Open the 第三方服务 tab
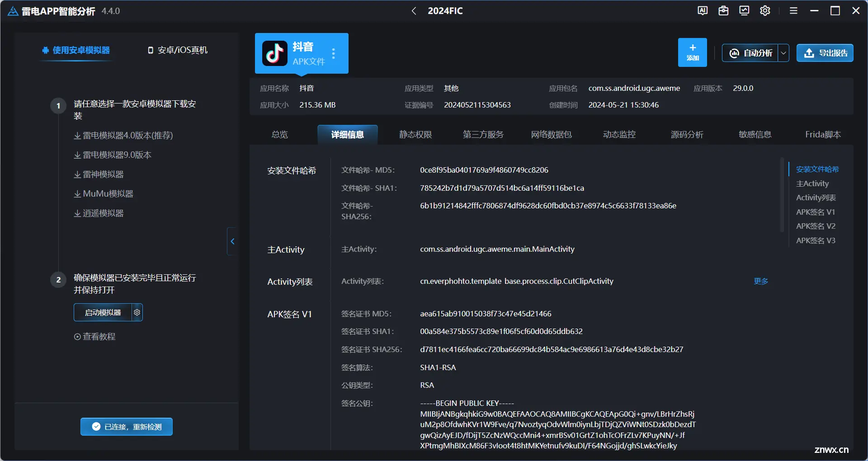Image resolution: width=868 pixels, height=461 pixels. (x=483, y=135)
